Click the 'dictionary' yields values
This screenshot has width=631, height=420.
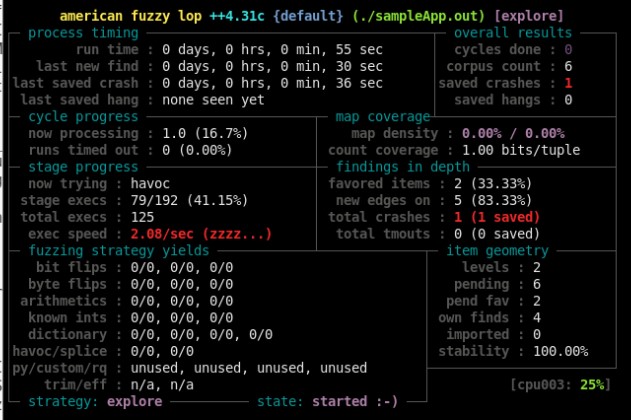(202, 335)
